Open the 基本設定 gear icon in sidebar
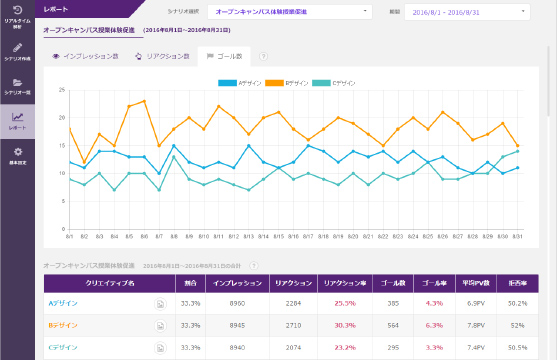 pyautogui.click(x=17, y=156)
